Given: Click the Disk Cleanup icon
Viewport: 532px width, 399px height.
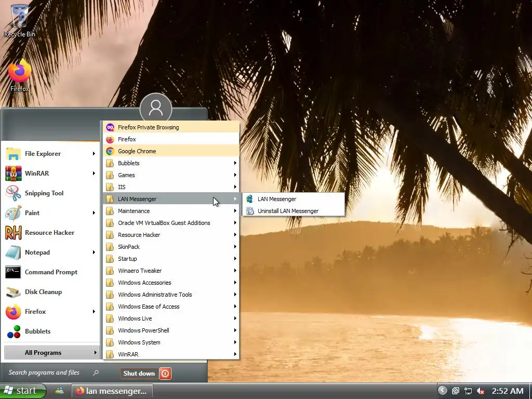Looking at the screenshot, I should (x=13, y=292).
